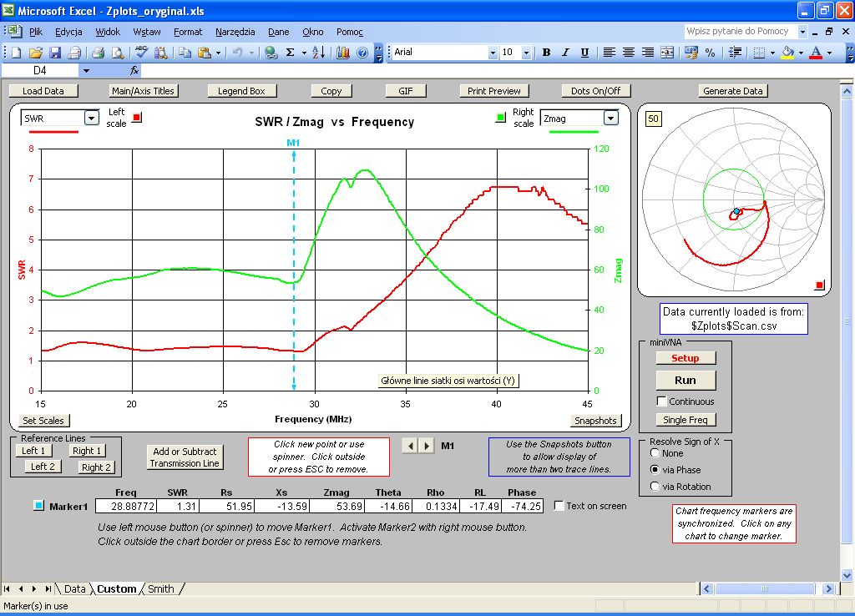Click the Load Data button
Image resolution: width=855 pixels, height=616 pixels.
[43, 91]
